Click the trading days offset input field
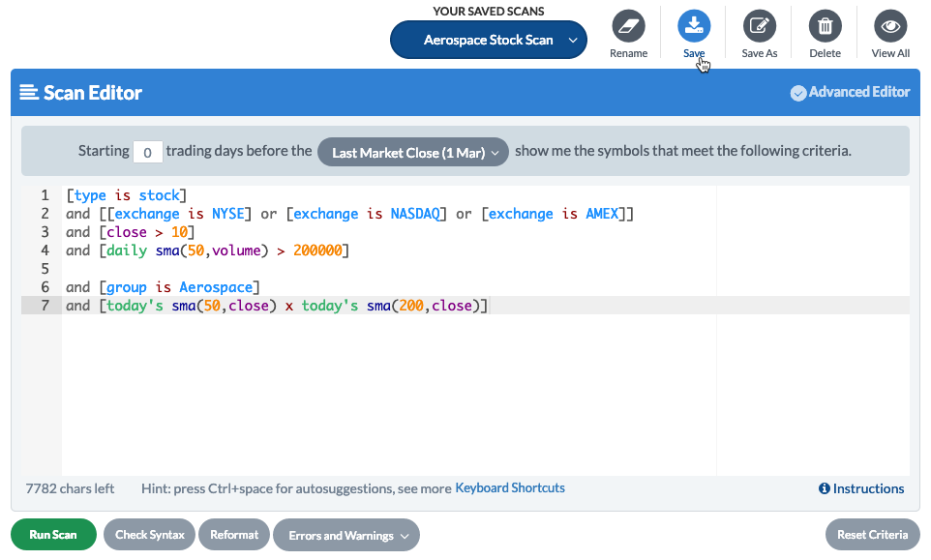The image size is (931, 560). click(x=147, y=153)
